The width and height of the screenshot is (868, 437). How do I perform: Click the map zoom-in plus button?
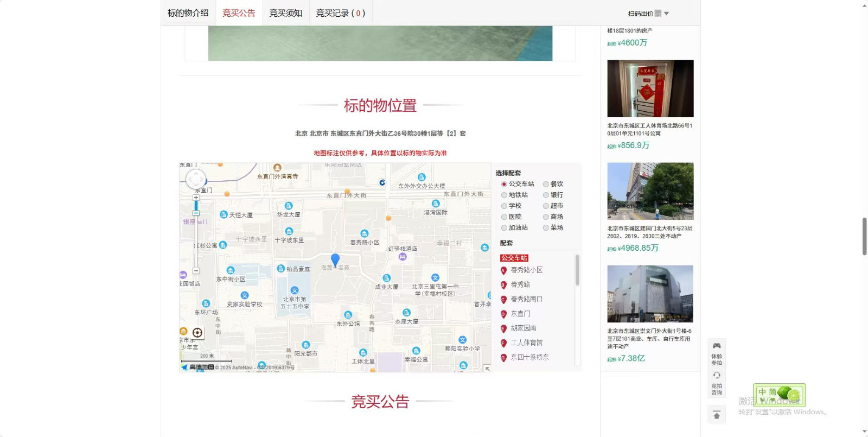coord(196,198)
